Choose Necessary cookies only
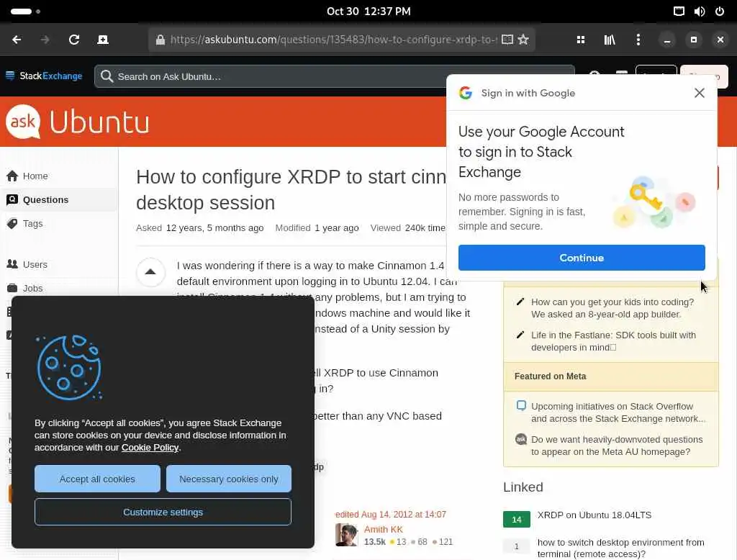This screenshot has width=737, height=560. click(x=228, y=479)
